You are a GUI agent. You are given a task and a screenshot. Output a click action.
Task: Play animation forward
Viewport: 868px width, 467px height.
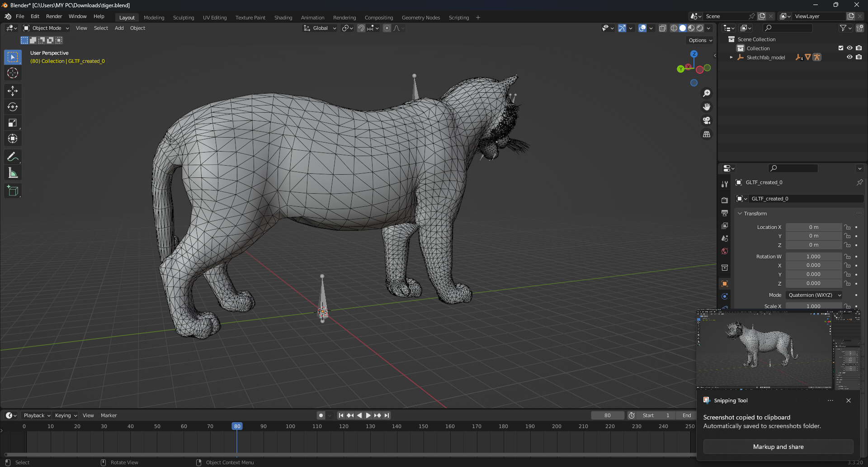tap(368, 415)
